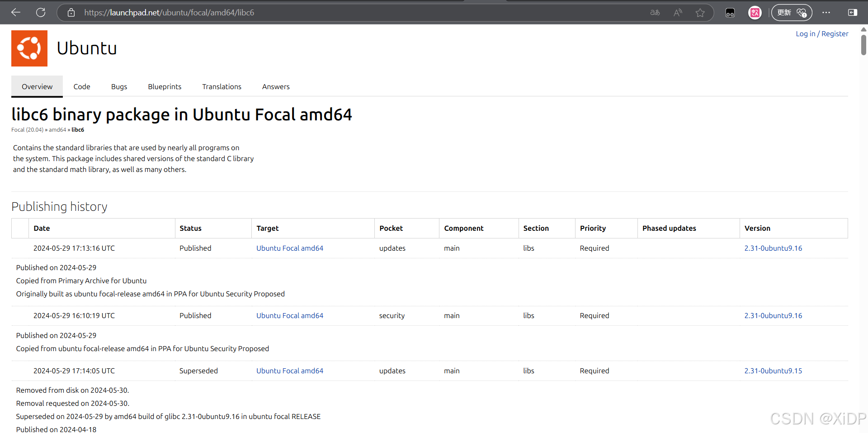
Task: Open version 2.31-0ubuntu9.16 in security row
Action: click(x=773, y=315)
